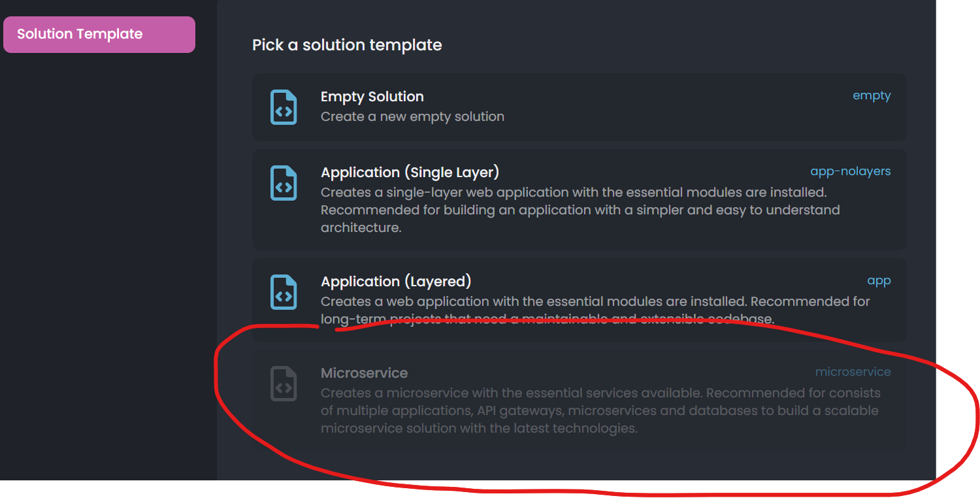Click the "app-nolayers" template tag

tap(850, 171)
